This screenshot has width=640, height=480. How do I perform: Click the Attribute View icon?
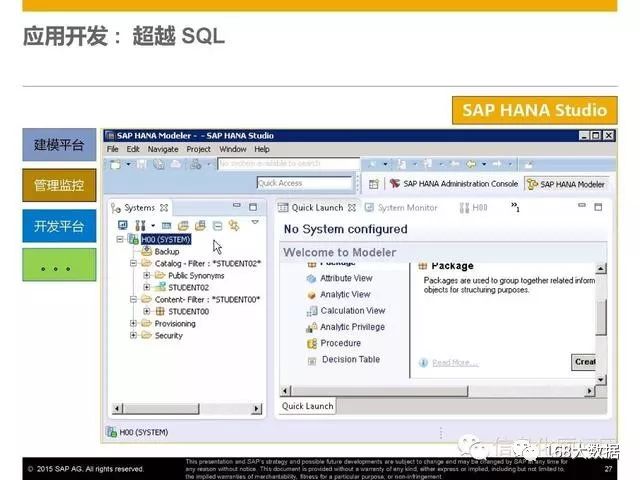311,279
